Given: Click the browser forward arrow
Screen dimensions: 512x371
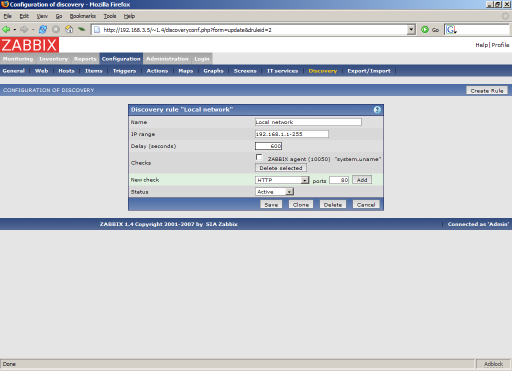Looking at the screenshot, I should click(24, 30).
